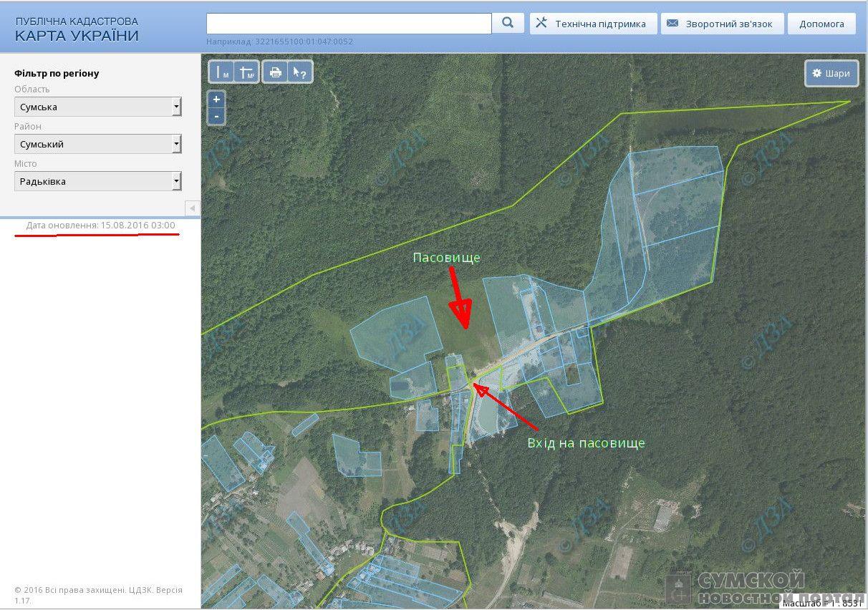Select the distance measurement tool
The image size is (868, 610).
[x=222, y=72]
